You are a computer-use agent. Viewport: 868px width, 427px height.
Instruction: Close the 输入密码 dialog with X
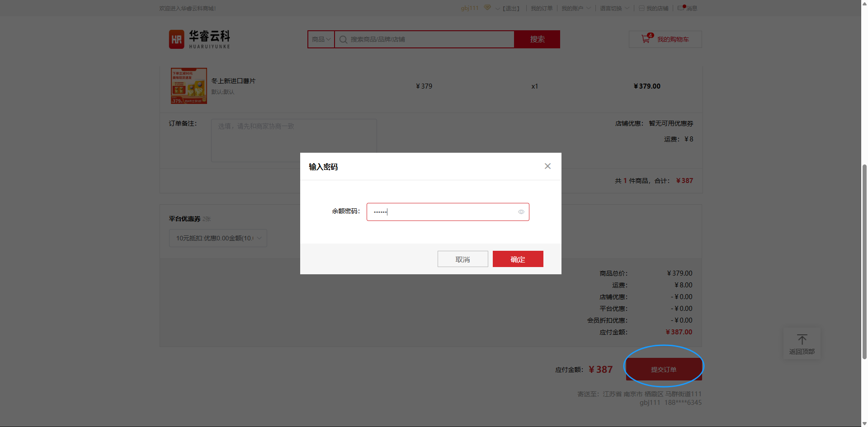tap(547, 166)
